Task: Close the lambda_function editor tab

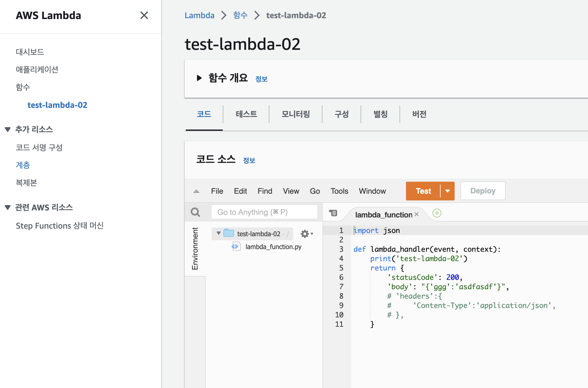Action: tap(417, 215)
